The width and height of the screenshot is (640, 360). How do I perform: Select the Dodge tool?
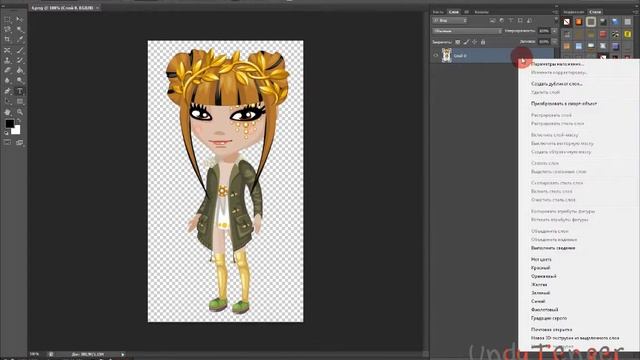20,81
